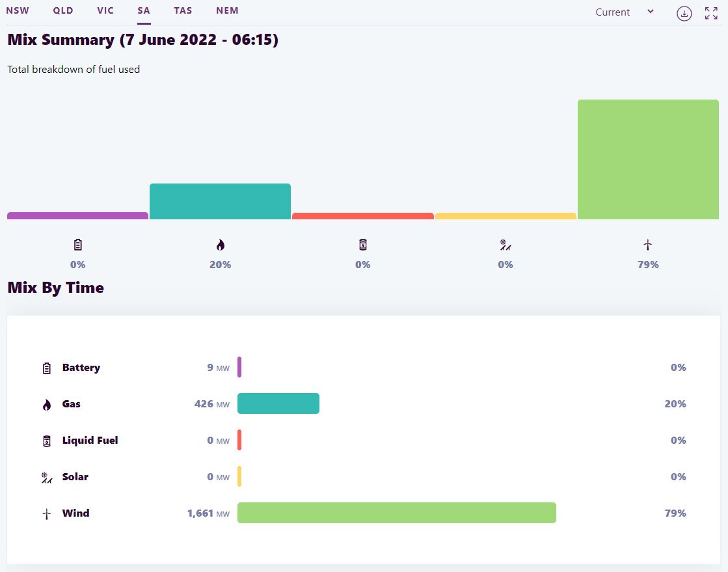Click the Wind horizontal bar in Mix By Time

coord(396,513)
